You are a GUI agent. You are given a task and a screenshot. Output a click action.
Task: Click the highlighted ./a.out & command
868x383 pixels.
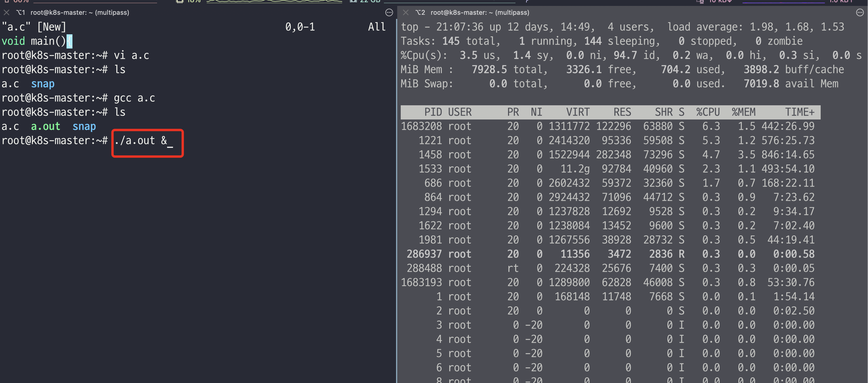[140, 140]
